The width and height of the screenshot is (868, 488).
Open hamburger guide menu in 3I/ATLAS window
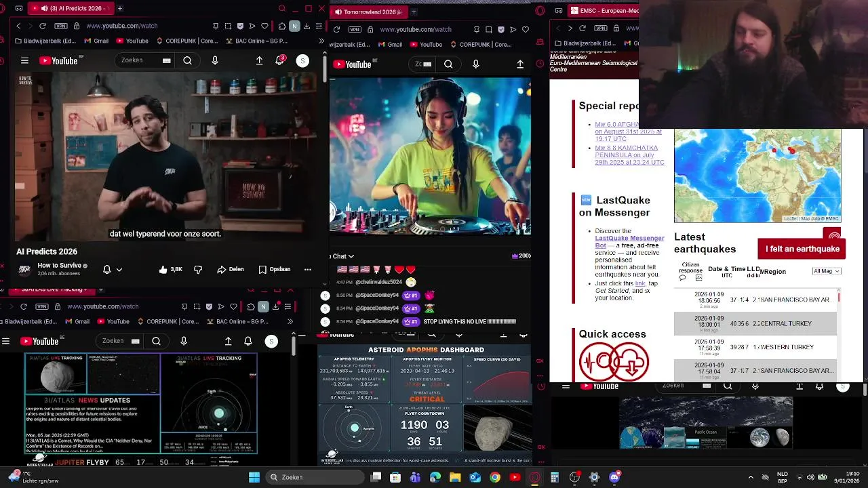pos(5,341)
